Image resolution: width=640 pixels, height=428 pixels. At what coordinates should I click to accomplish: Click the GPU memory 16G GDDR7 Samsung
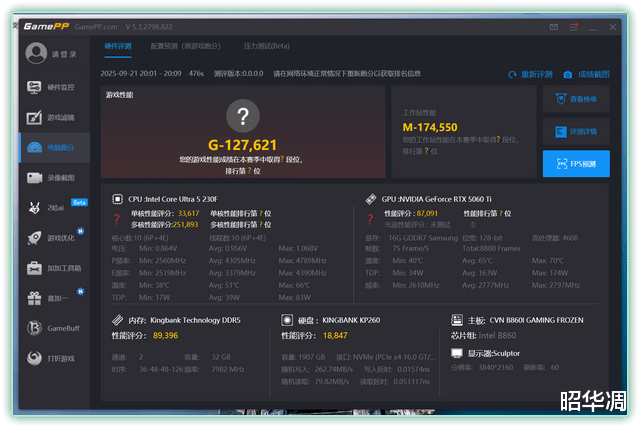pyautogui.click(x=423, y=238)
